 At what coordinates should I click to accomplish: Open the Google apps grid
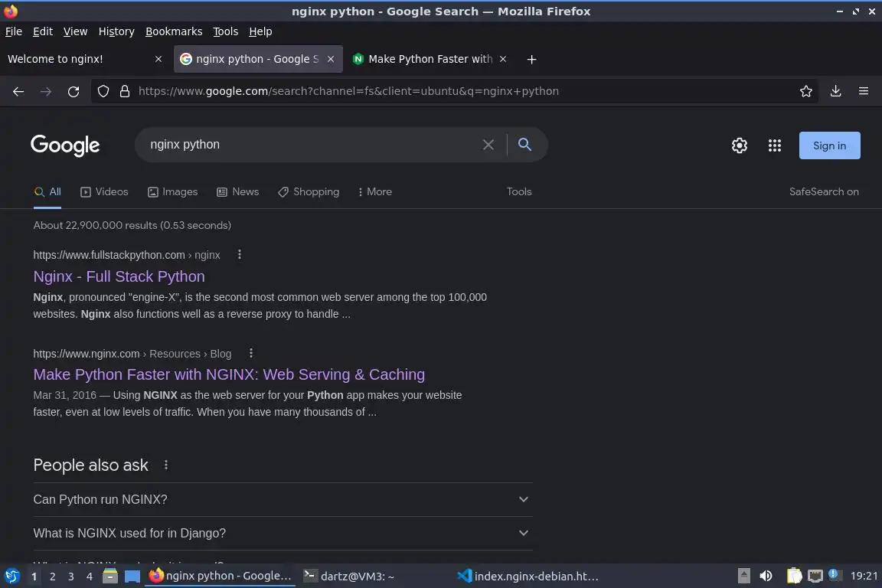pyautogui.click(x=775, y=145)
